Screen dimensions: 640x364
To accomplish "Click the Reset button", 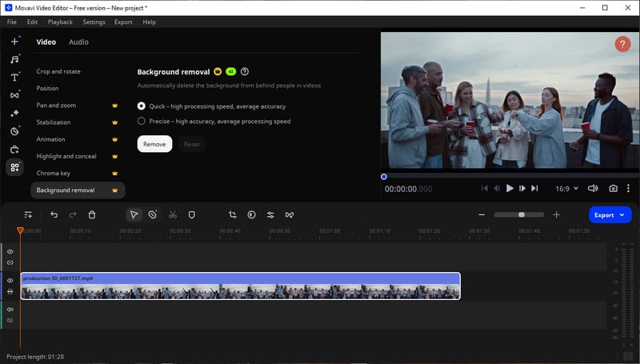I will (x=192, y=144).
